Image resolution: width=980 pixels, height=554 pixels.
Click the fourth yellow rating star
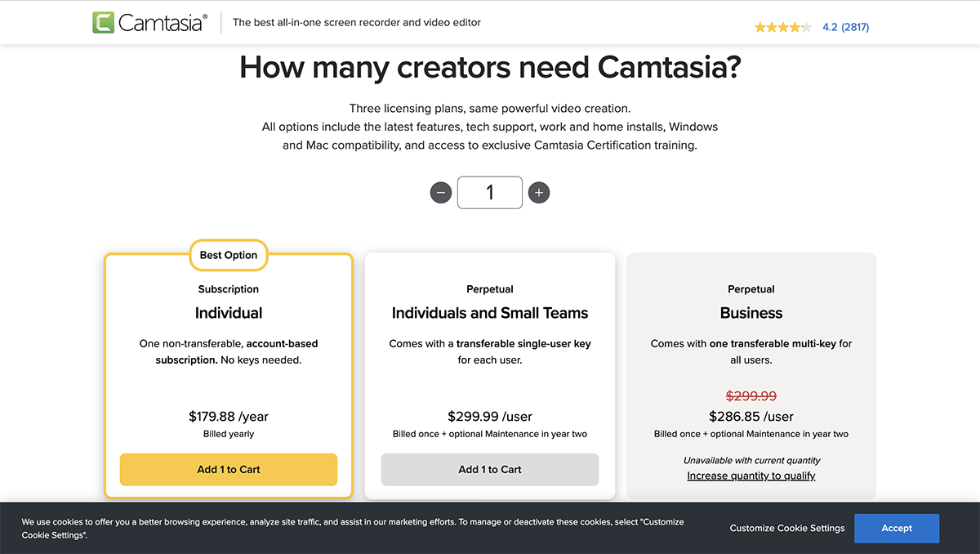pyautogui.click(x=795, y=26)
